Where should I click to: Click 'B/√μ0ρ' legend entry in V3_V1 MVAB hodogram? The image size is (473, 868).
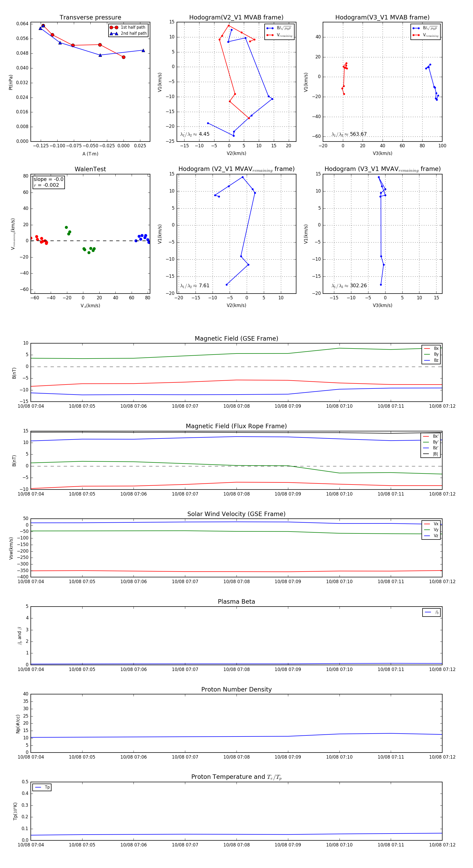(x=425, y=28)
